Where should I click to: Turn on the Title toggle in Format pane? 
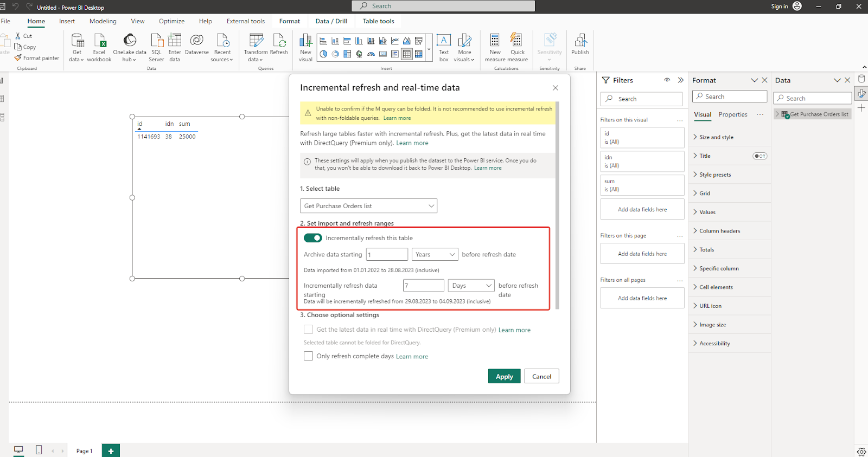(760, 156)
